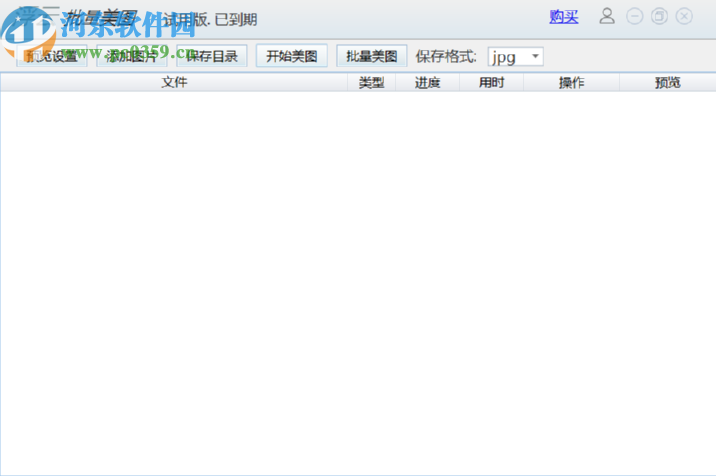This screenshot has width=716, height=476.
Task: Minimize the window with the minus icon
Action: point(635,16)
